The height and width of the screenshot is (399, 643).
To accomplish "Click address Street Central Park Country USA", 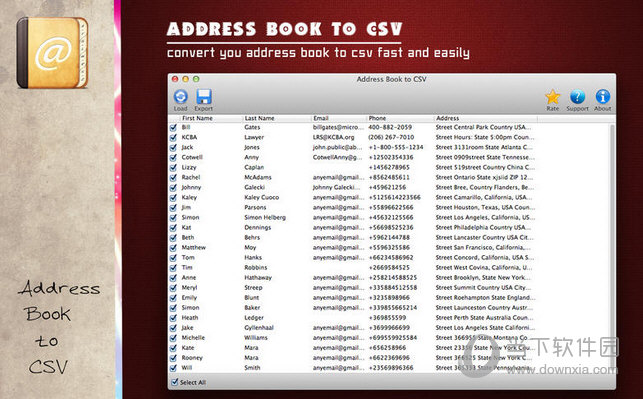I will [x=483, y=127].
